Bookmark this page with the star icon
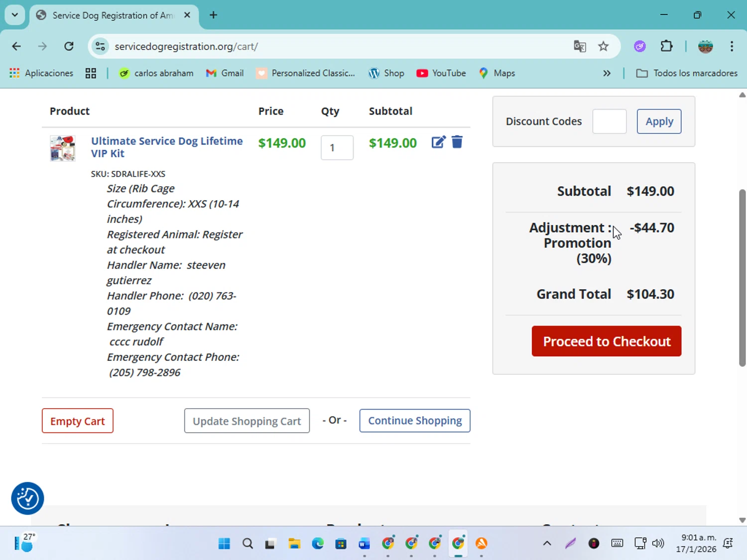Viewport: 747px width, 560px height. click(x=604, y=46)
